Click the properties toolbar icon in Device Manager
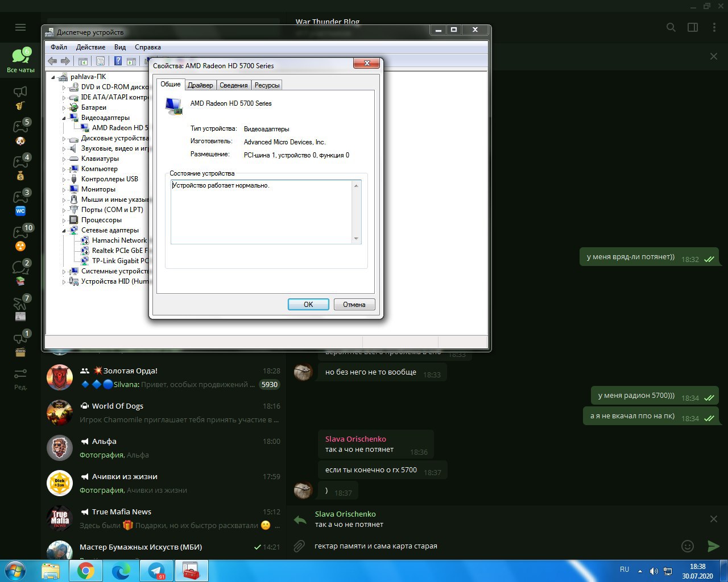This screenshot has width=728, height=582. [x=101, y=61]
